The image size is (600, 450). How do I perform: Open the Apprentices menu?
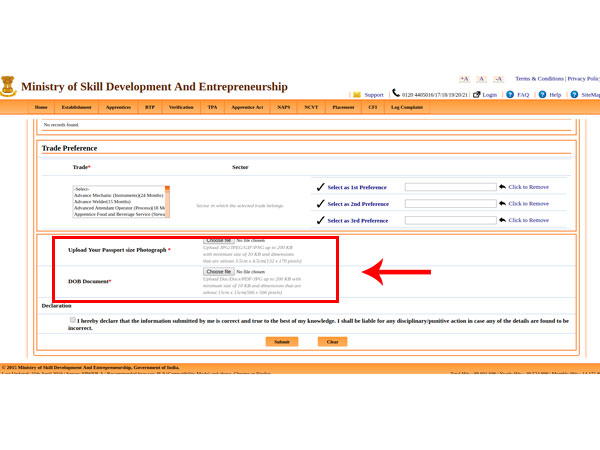point(118,107)
